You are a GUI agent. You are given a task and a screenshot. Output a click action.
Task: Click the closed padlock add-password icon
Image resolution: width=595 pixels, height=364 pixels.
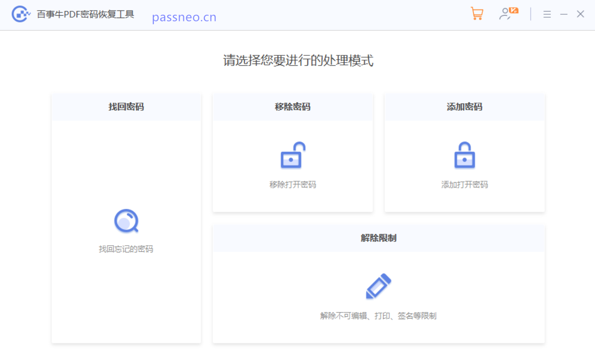click(465, 155)
